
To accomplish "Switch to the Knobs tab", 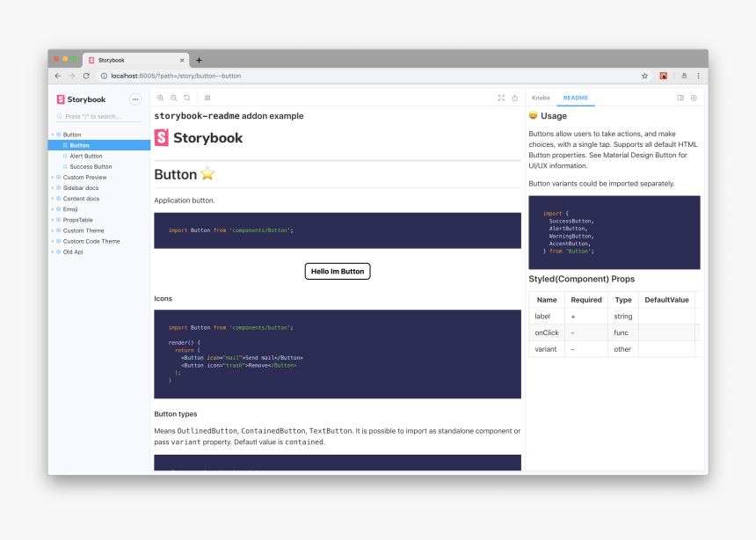I will pos(541,98).
